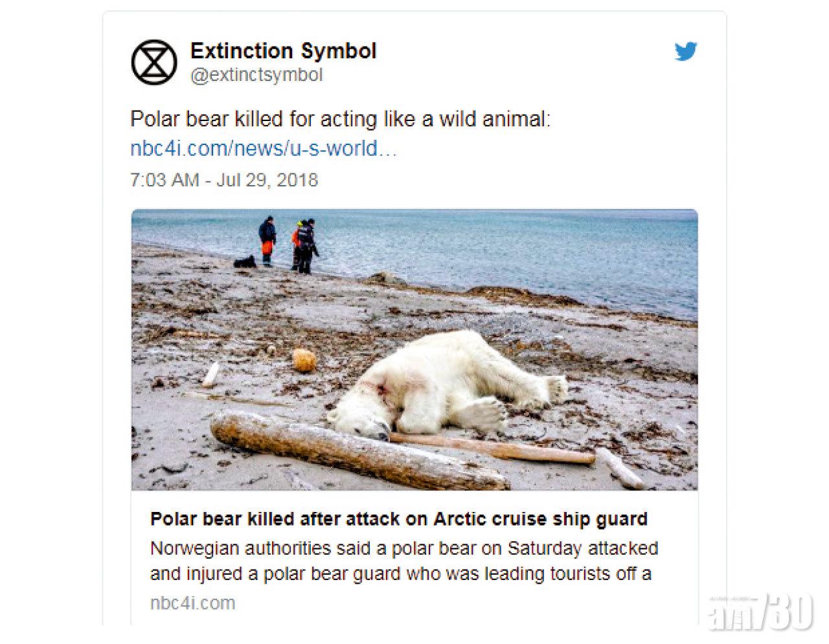Screen dimensions: 829x644
Task: Click the am730 watermark logo
Action: pos(760,611)
